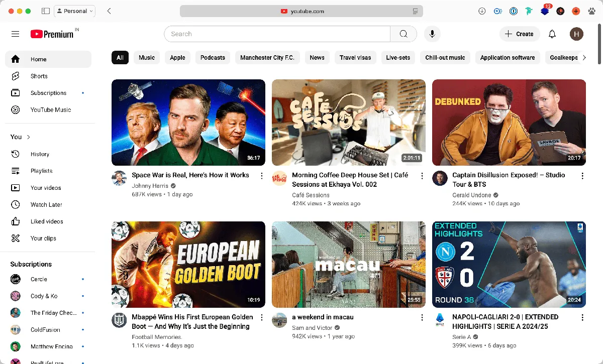Click the gray paw print extension icon
This screenshot has height=364, width=603.
coord(591,11)
